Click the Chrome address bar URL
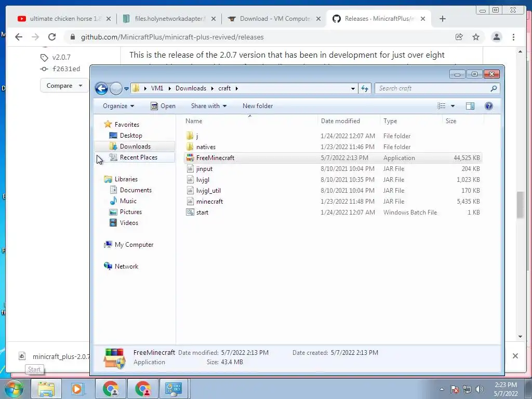Image resolution: width=532 pixels, height=399 pixels. point(172,37)
